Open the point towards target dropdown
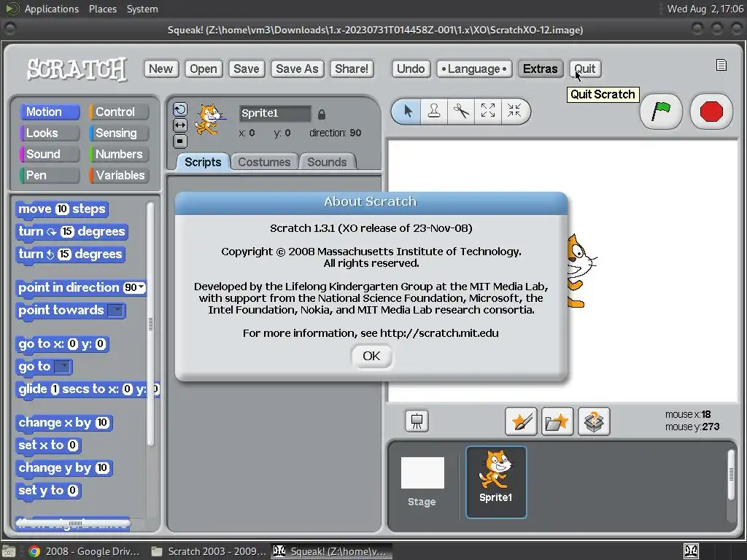747x560 pixels. 116,311
